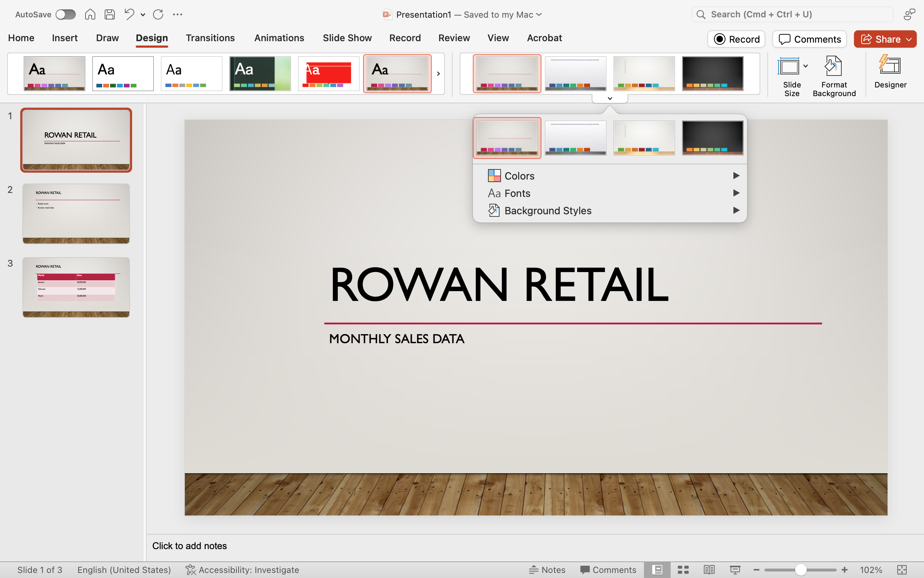Open the Share dropdown arrow

point(910,39)
